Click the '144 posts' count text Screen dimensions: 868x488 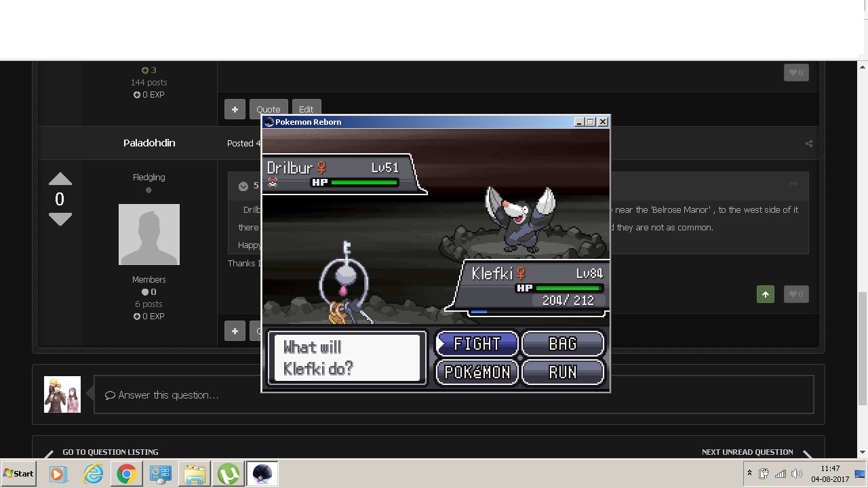click(149, 82)
